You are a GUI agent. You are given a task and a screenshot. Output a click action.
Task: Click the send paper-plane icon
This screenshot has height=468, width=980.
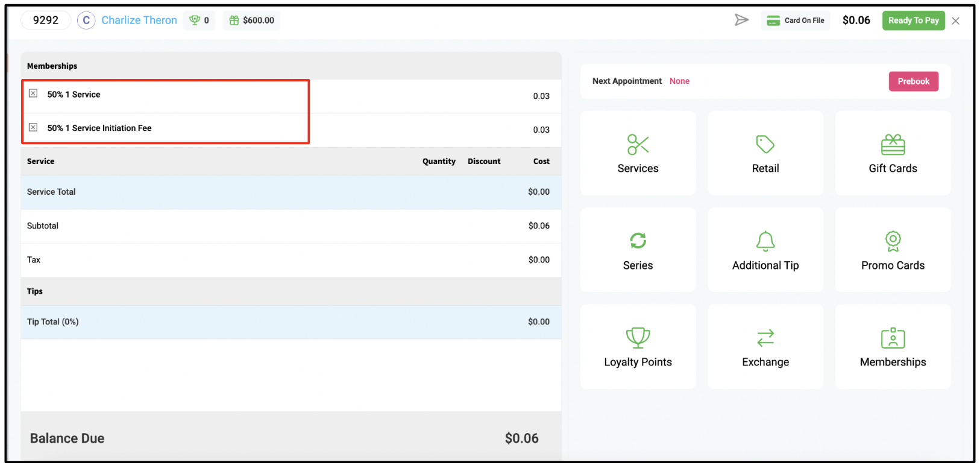click(741, 21)
